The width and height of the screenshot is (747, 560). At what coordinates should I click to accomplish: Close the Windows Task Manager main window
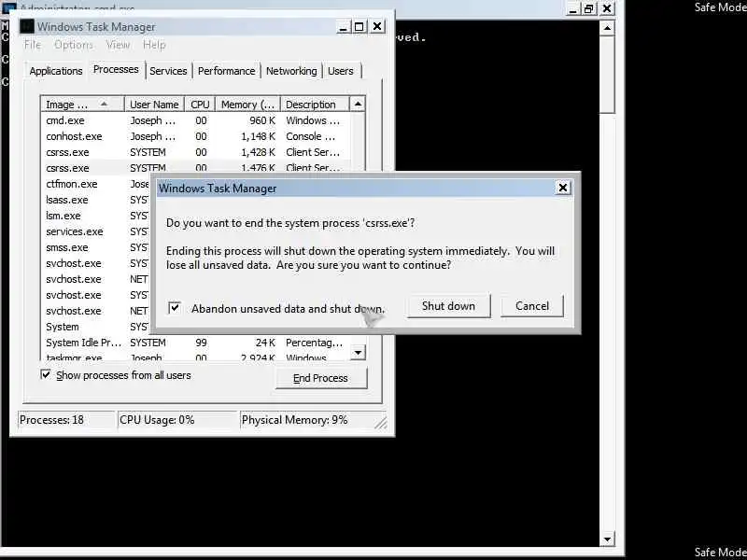(377, 27)
